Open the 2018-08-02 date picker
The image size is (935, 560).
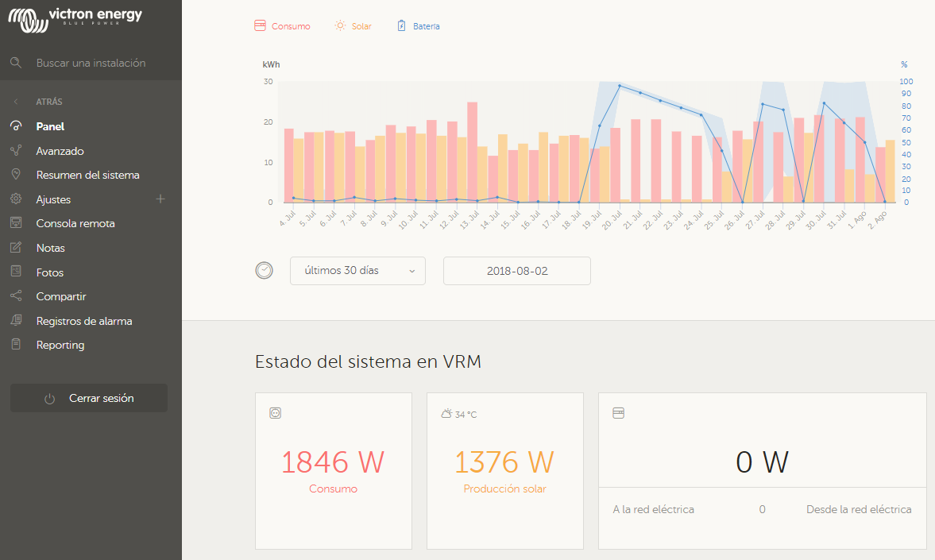click(516, 270)
